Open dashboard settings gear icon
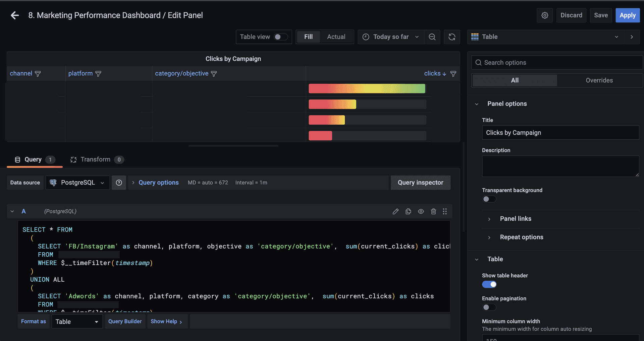This screenshot has width=644, height=341. pyautogui.click(x=545, y=15)
